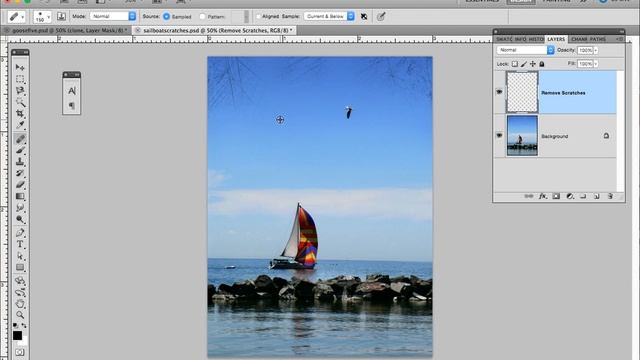Switch to the History panel tab

pyautogui.click(x=536, y=39)
